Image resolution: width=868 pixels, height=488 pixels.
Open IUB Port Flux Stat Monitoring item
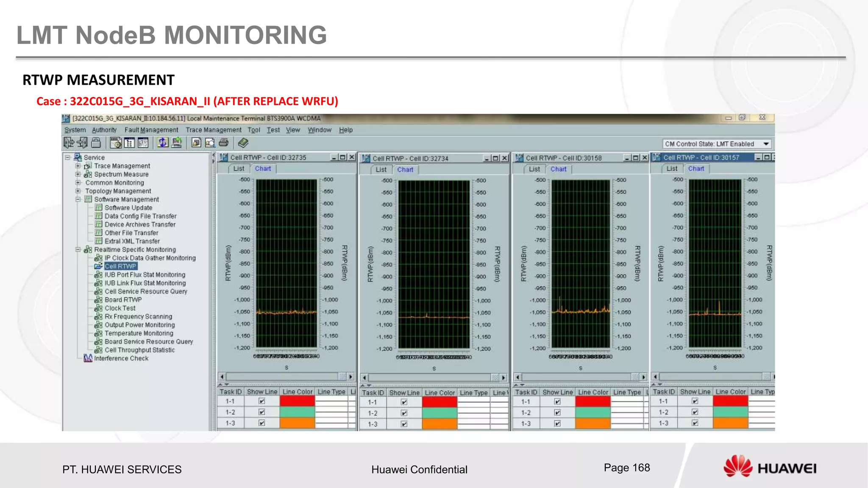145,275
